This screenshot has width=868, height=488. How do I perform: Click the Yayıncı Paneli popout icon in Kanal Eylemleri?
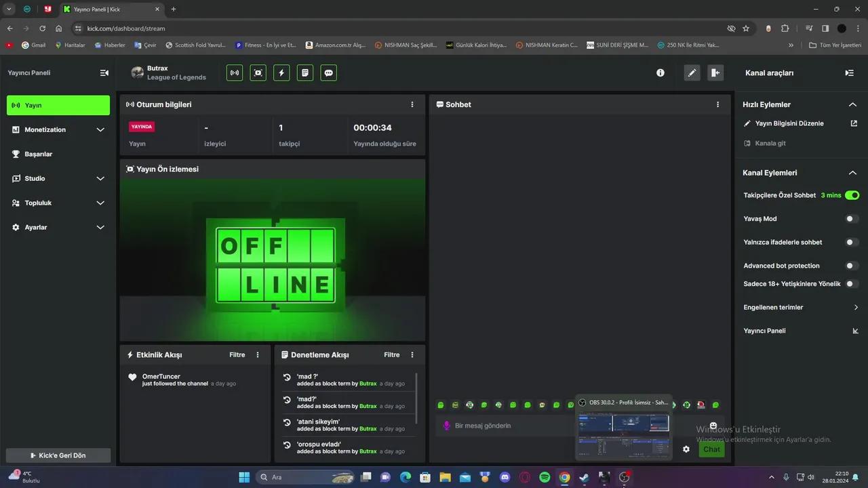pos(855,331)
